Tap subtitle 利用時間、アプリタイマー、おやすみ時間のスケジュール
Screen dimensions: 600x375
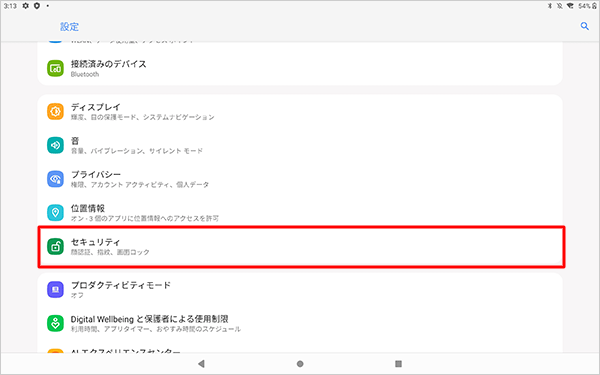pyautogui.click(x=156, y=329)
